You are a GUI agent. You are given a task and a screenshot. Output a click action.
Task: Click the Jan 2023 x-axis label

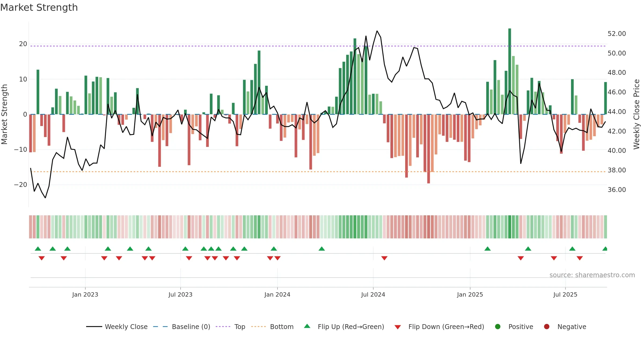pos(85,294)
